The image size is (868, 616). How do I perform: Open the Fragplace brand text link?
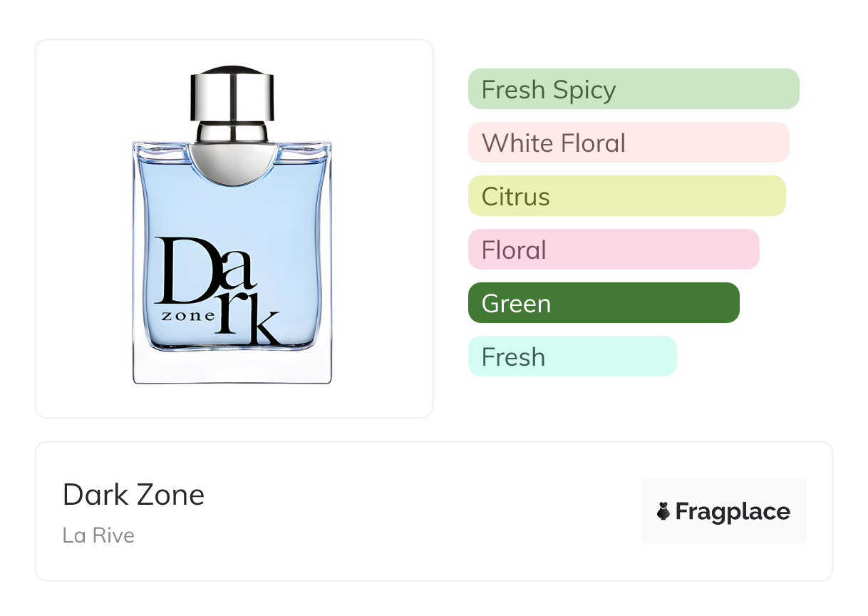(733, 512)
